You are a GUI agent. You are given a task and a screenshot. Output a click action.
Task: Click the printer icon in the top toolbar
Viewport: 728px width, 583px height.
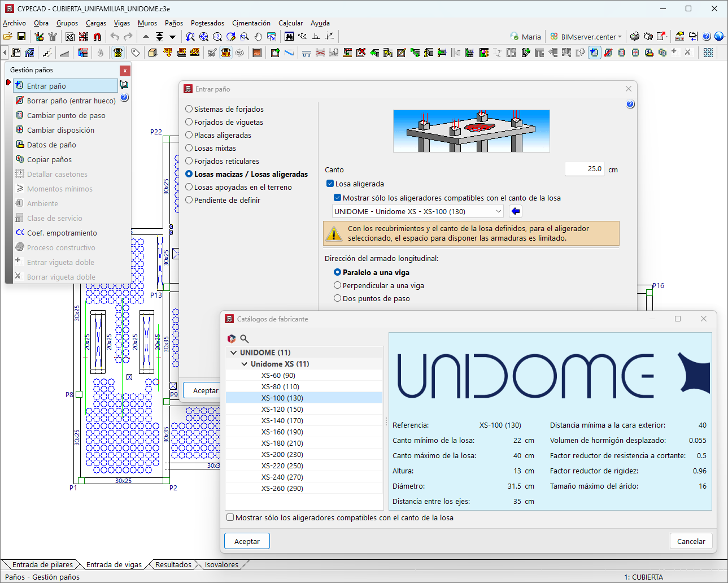tap(635, 37)
